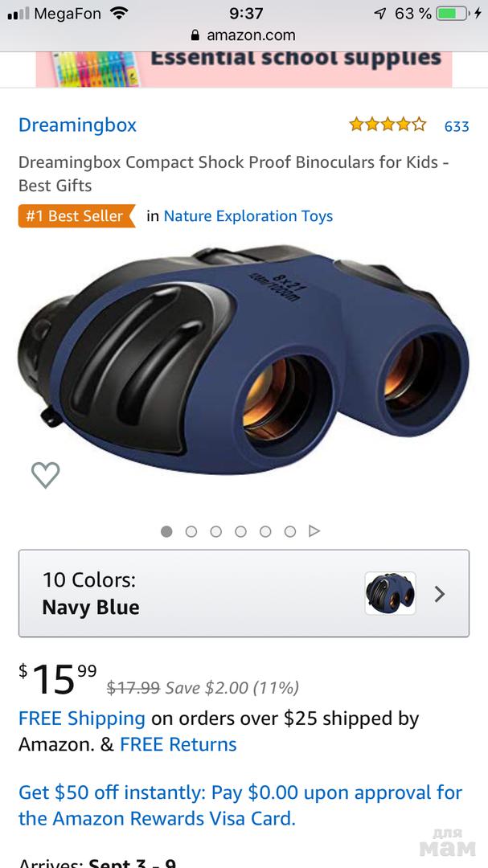Tap the Essential school supplies banner
Viewport: 488px width, 868px height.
click(244, 63)
